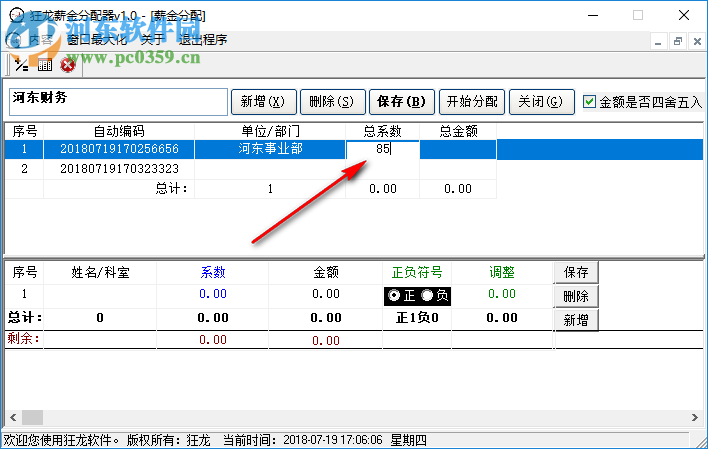Image resolution: width=708 pixels, height=449 pixels.
Task: Click the 新增(X) button
Action: pos(264,102)
